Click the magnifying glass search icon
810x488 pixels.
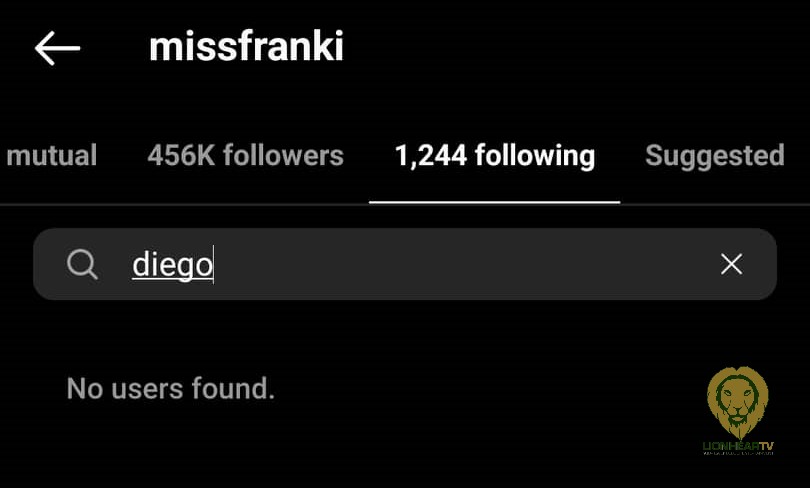82,264
